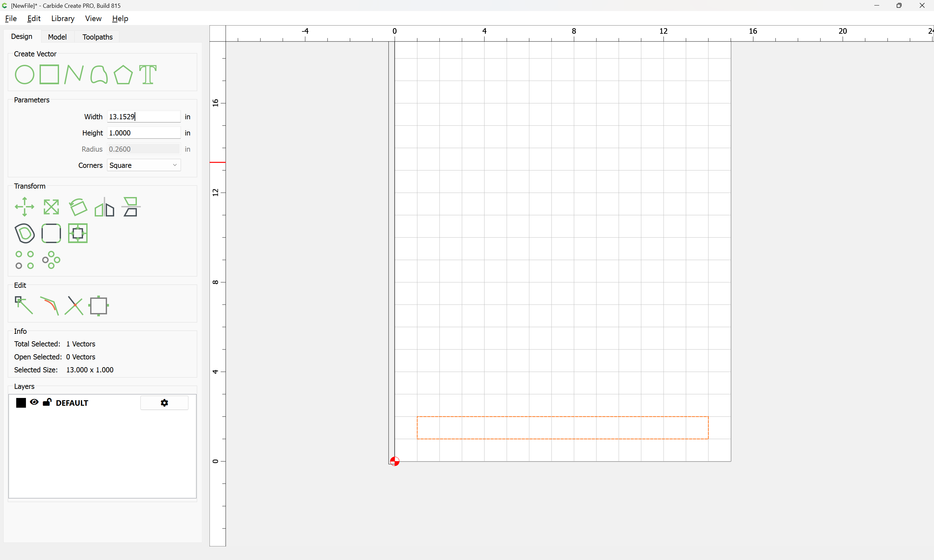Viewport: 934px width, 560px height.
Task: Activate the Align vectors tool
Action: coord(131,207)
